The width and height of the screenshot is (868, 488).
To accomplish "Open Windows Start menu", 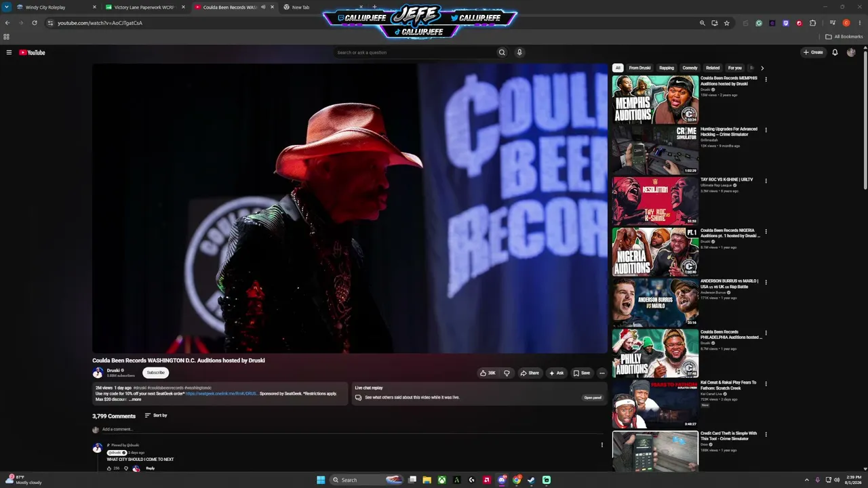I will tap(321, 480).
